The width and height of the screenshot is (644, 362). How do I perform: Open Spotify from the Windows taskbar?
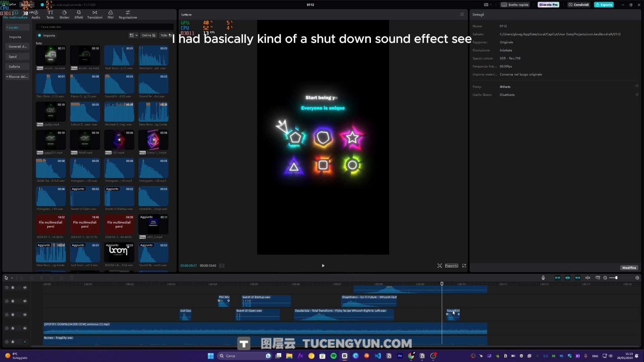(333, 356)
